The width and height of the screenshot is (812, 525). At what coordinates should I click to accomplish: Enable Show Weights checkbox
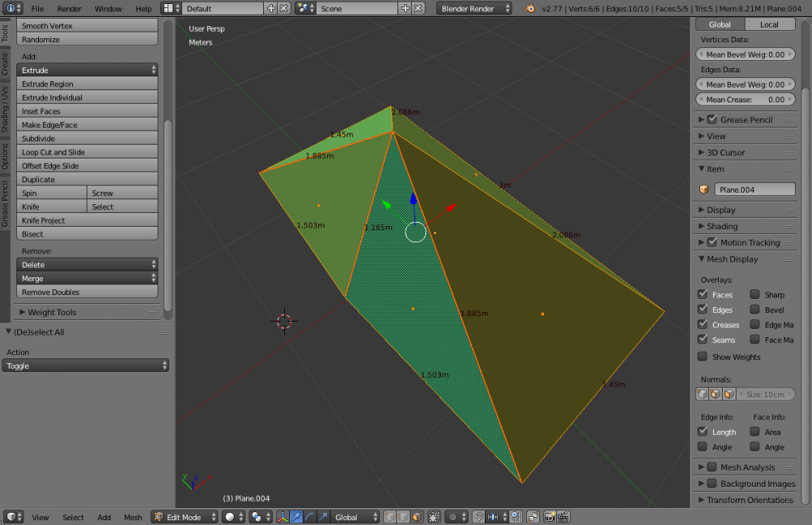[702, 357]
